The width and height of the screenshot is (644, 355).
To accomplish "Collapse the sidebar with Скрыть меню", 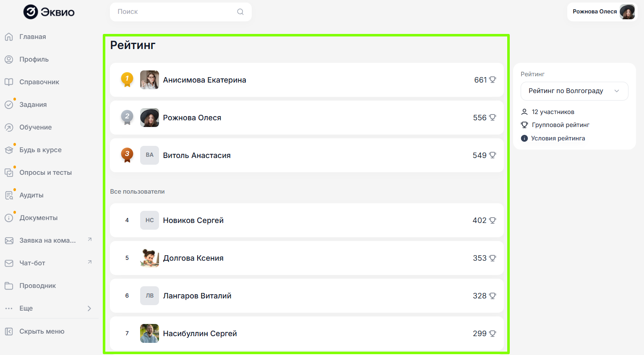I will tap(42, 332).
